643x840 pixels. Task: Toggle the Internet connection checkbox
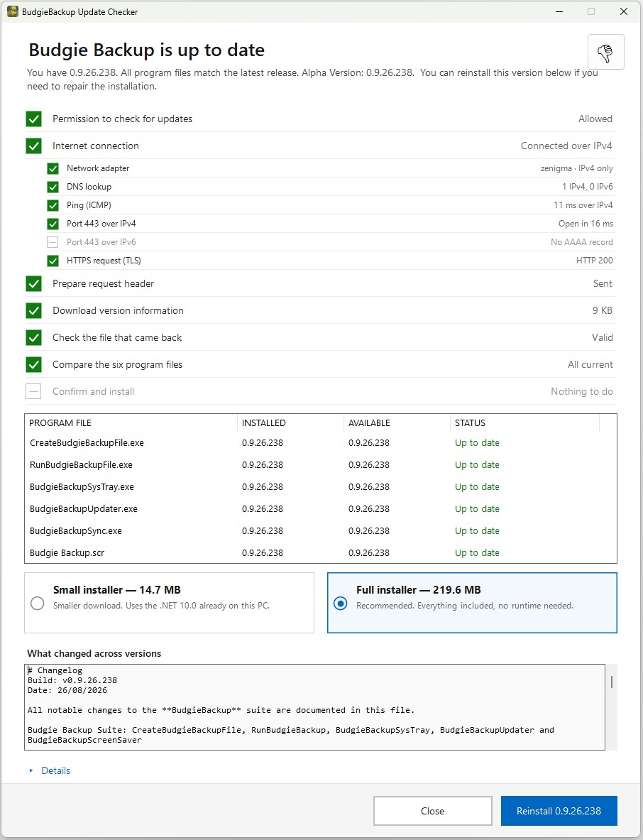pyautogui.click(x=34, y=146)
